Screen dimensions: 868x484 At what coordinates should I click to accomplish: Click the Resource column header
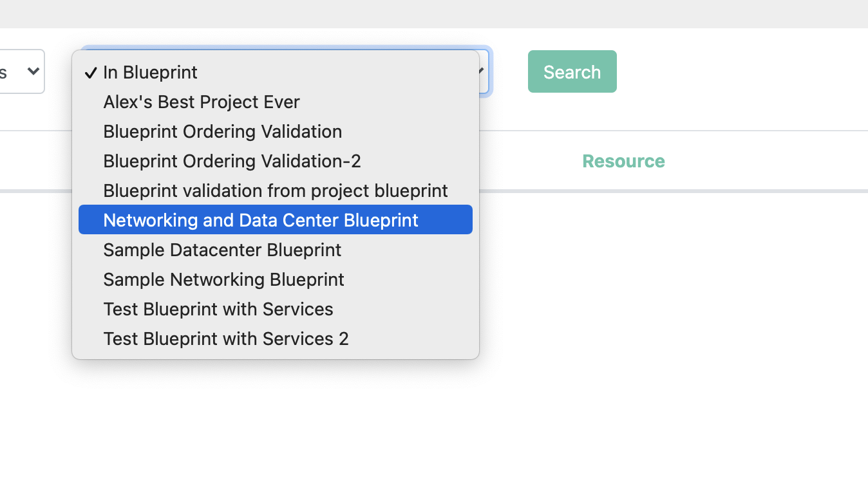point(623,161)
